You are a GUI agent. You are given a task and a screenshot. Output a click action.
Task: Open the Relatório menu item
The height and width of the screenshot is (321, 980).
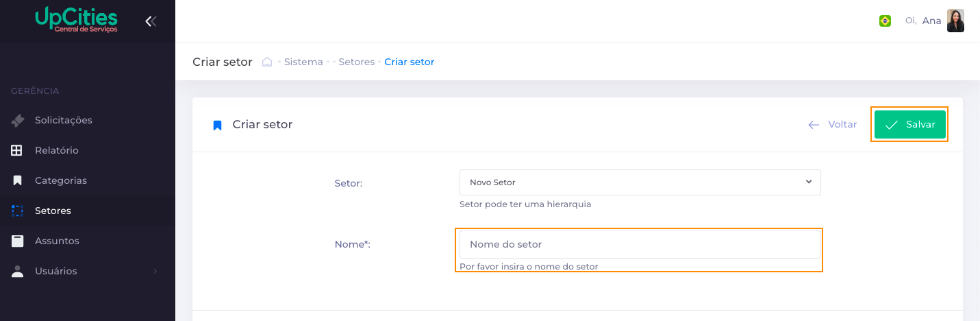[88, 150]
